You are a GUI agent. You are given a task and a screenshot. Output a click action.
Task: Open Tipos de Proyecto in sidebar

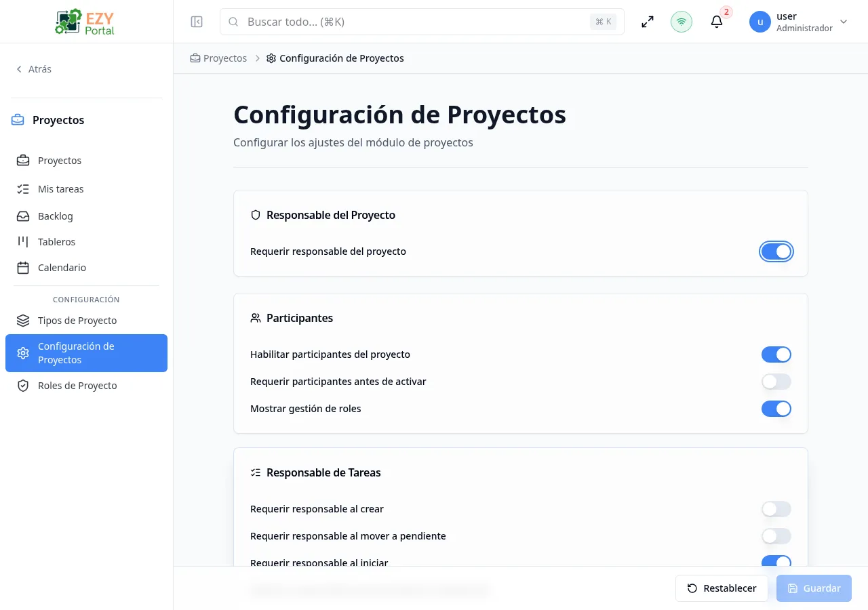pos(86,321)
